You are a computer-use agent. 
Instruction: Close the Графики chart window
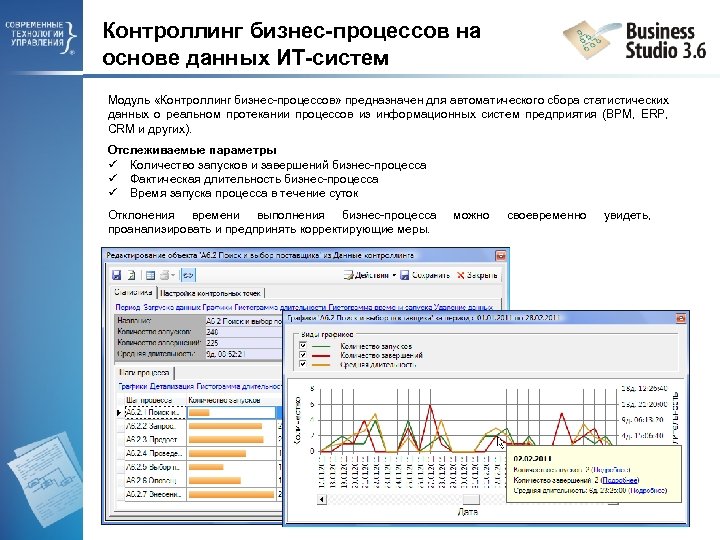click(680, 318)
